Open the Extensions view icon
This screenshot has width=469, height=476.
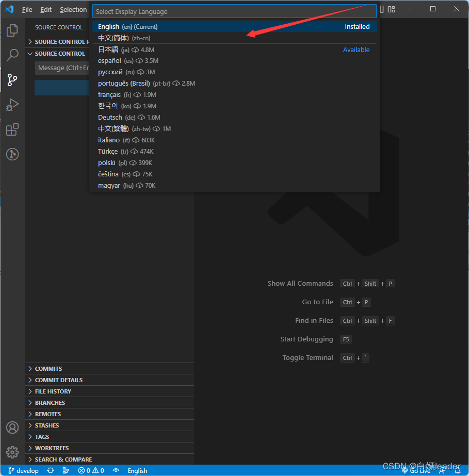(x=12, y=129)
